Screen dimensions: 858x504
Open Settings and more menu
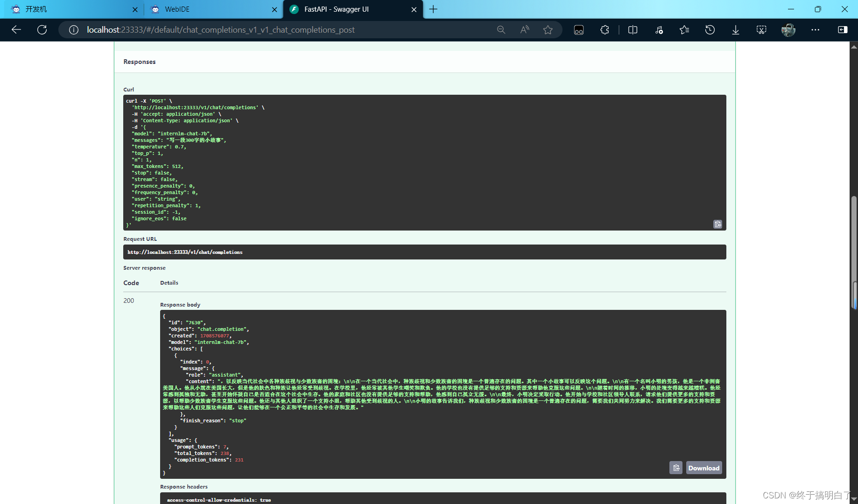815,29
